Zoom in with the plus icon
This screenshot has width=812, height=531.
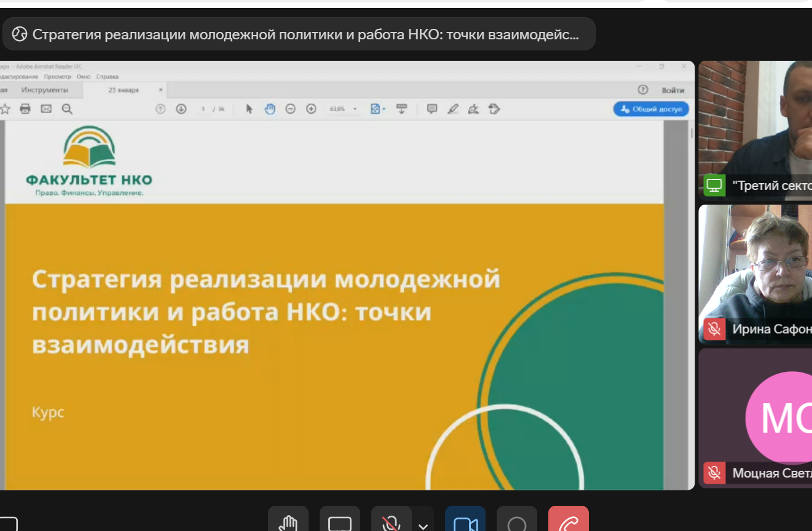(311, 109)
